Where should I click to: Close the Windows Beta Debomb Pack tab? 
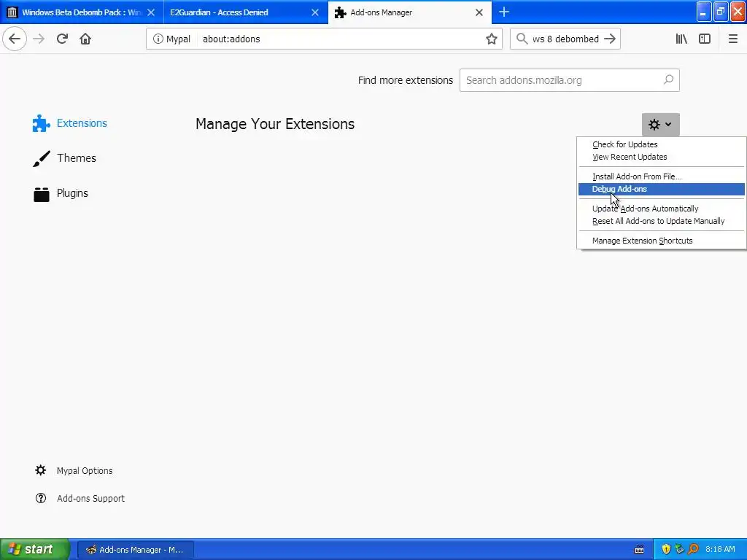(x=151, y=12)
